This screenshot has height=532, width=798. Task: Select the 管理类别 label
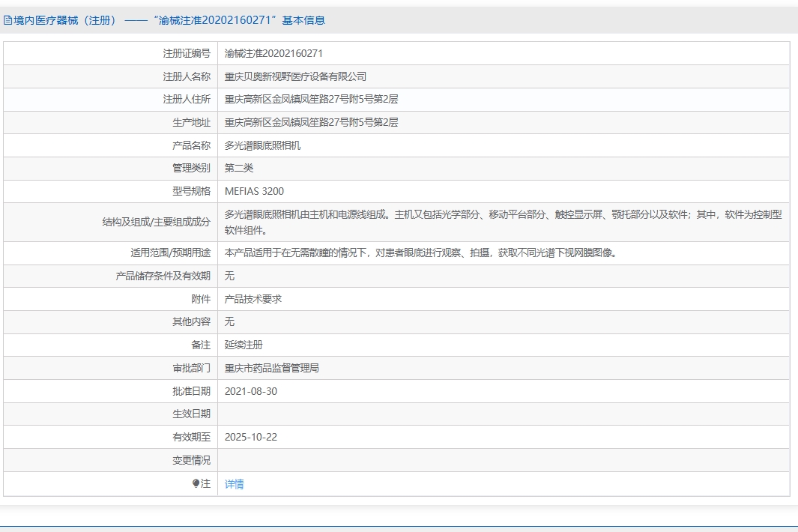coord(191,168)
